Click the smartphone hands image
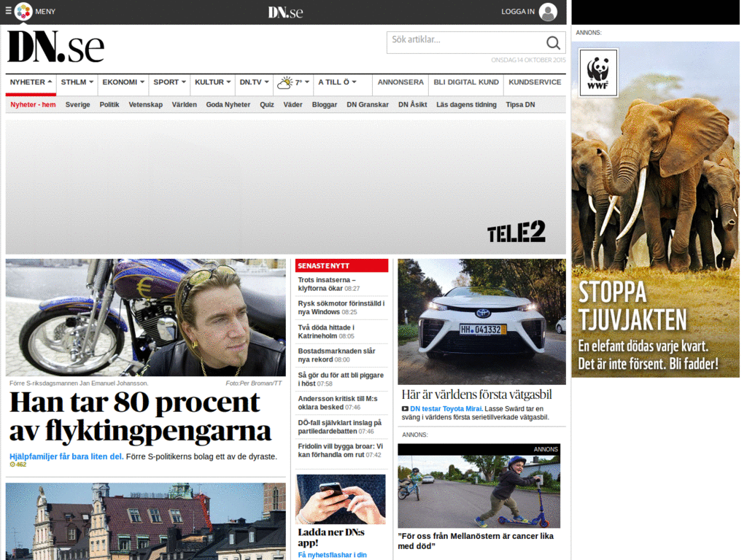 click(341, 499)
